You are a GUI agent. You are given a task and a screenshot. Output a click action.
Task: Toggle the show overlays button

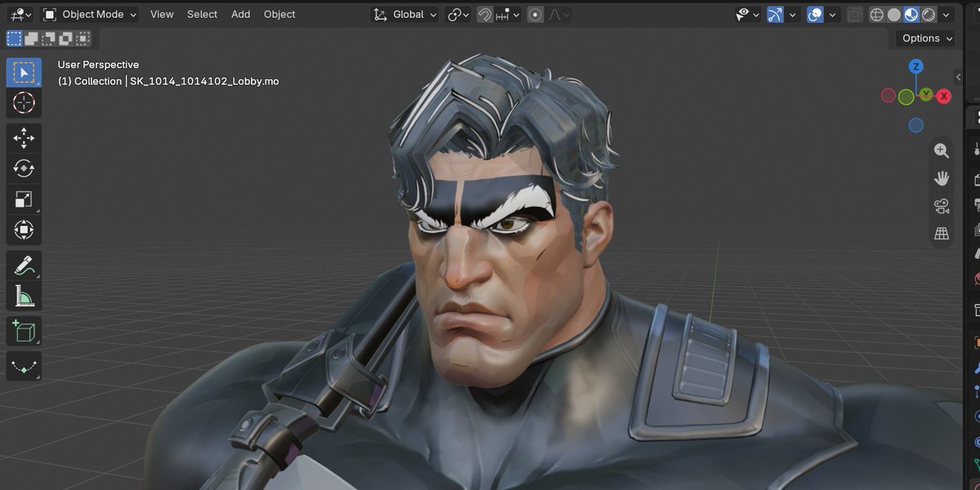pos(815,14)
